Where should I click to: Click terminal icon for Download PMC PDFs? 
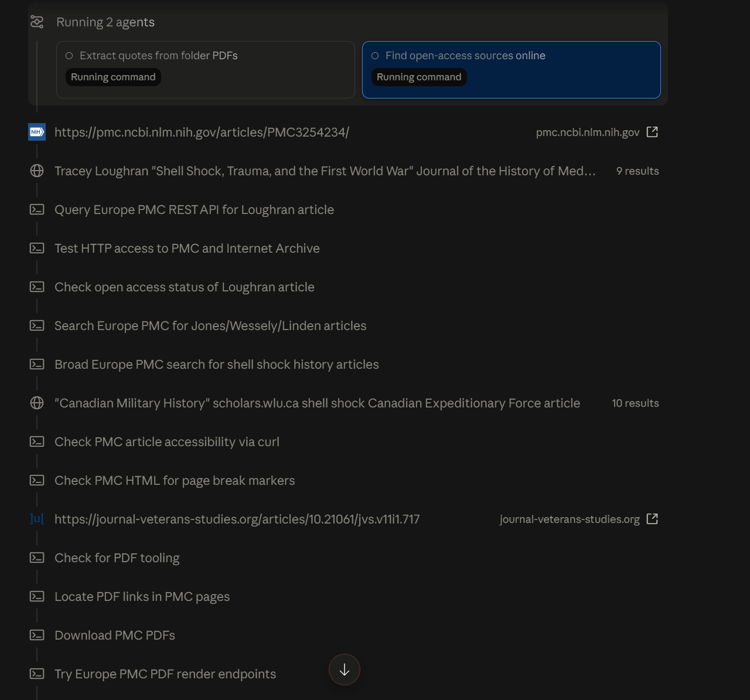click(37, 635)
